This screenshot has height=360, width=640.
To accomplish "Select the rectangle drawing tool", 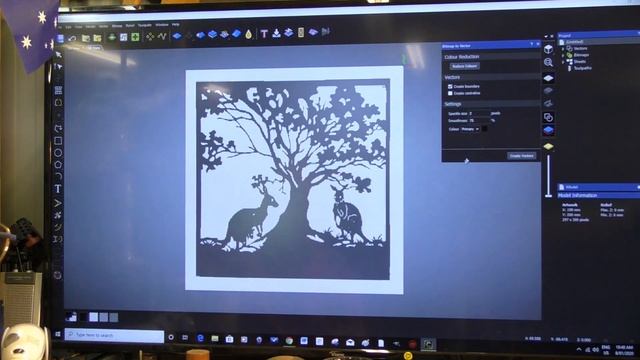I will click(58, 141).
